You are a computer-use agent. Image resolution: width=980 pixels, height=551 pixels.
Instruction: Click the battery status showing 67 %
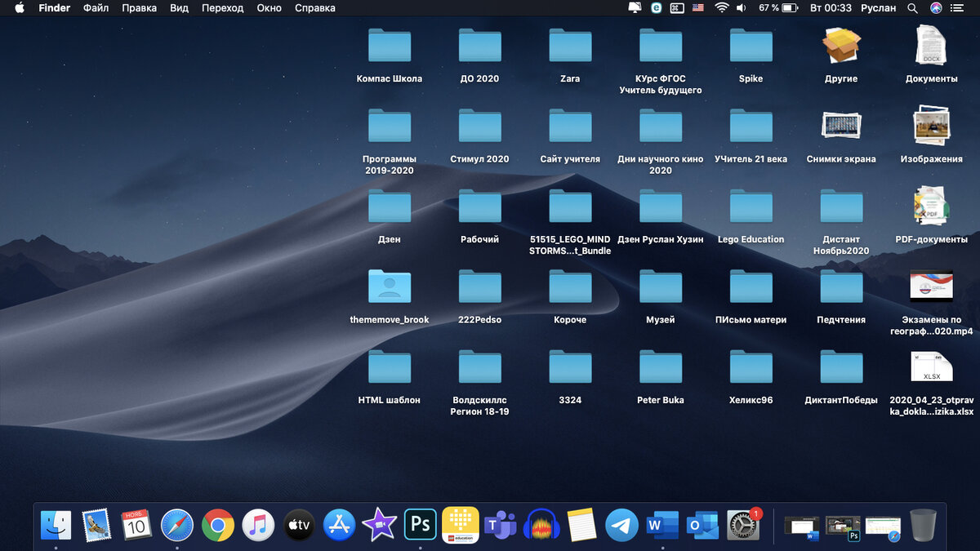pos(778,8)
